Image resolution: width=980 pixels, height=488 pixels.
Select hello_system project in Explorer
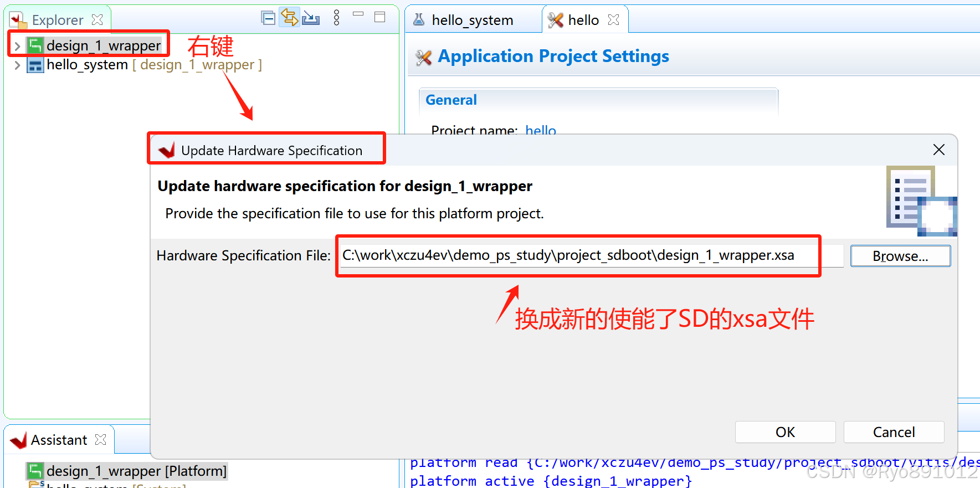pos(87,65)
